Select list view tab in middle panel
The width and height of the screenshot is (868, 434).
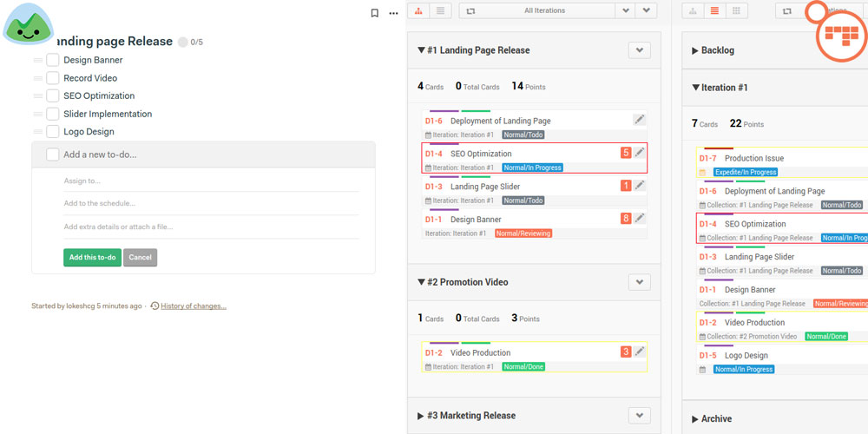pos(440,11)
